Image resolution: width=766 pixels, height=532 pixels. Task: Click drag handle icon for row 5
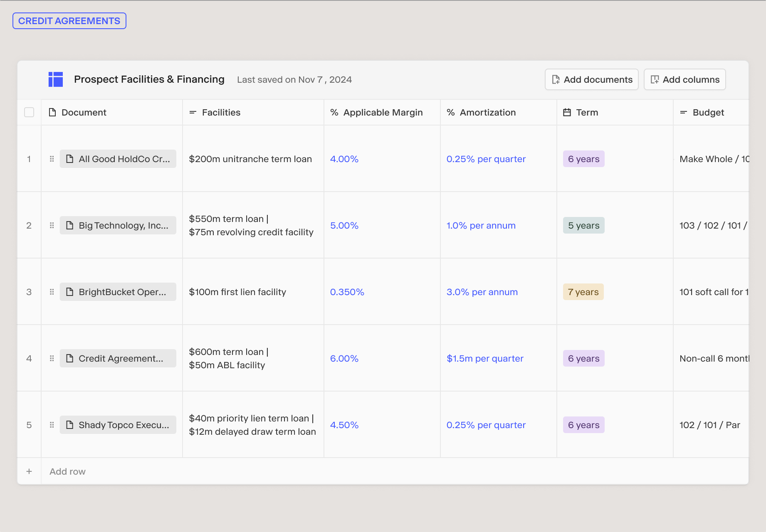(x=52, y=425)
